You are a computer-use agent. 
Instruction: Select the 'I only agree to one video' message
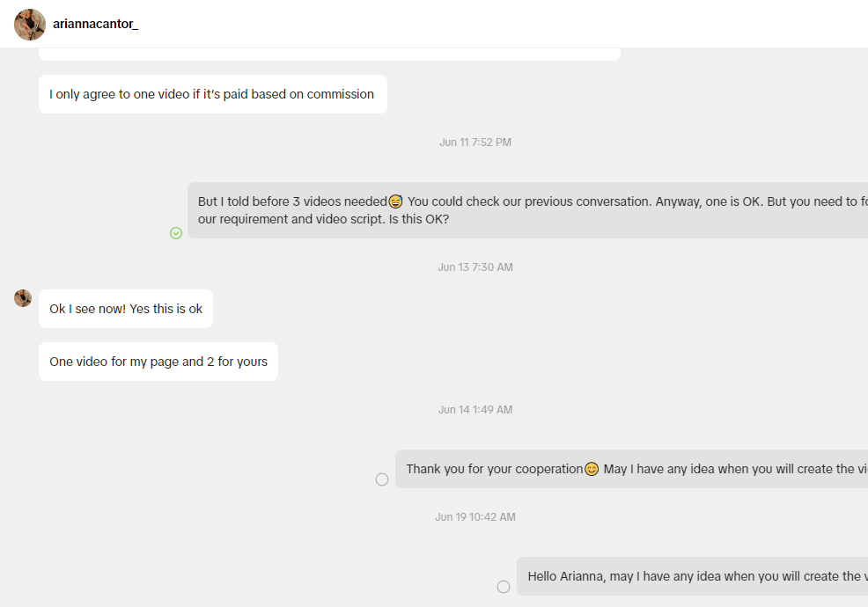(x=212, y=94)
